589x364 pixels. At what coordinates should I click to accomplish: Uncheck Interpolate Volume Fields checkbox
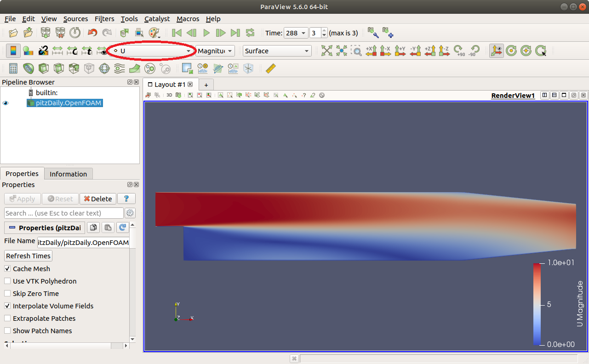tap(7, 306)
